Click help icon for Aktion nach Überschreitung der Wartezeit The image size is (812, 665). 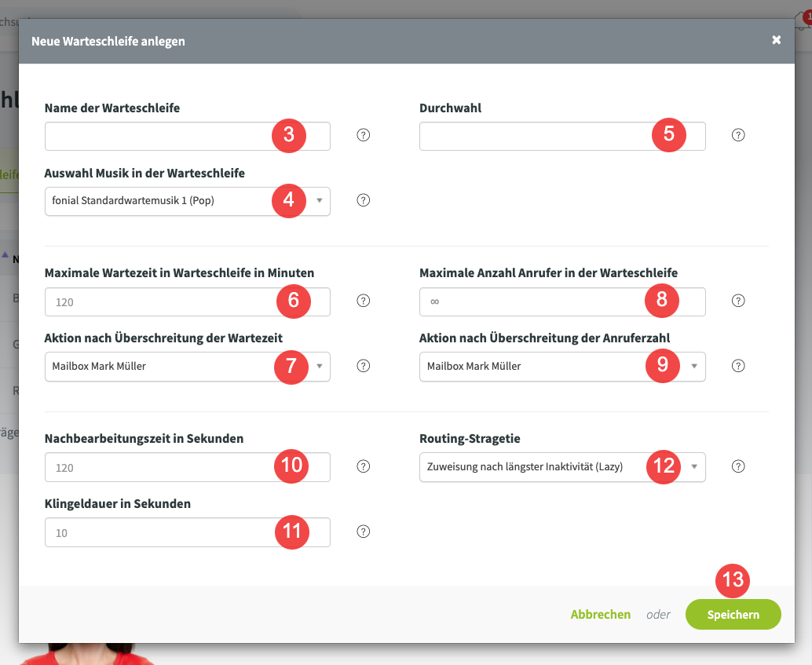click(x=364, y=366)
